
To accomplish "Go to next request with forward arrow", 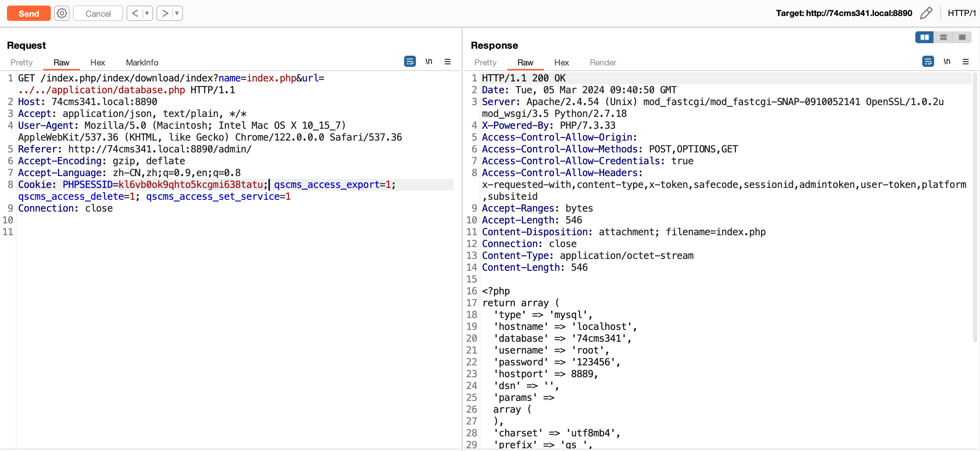I will 165,13.
